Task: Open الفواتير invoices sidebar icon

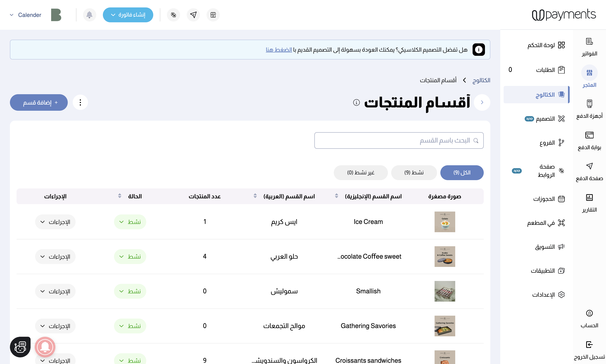Action: [589, 47]
